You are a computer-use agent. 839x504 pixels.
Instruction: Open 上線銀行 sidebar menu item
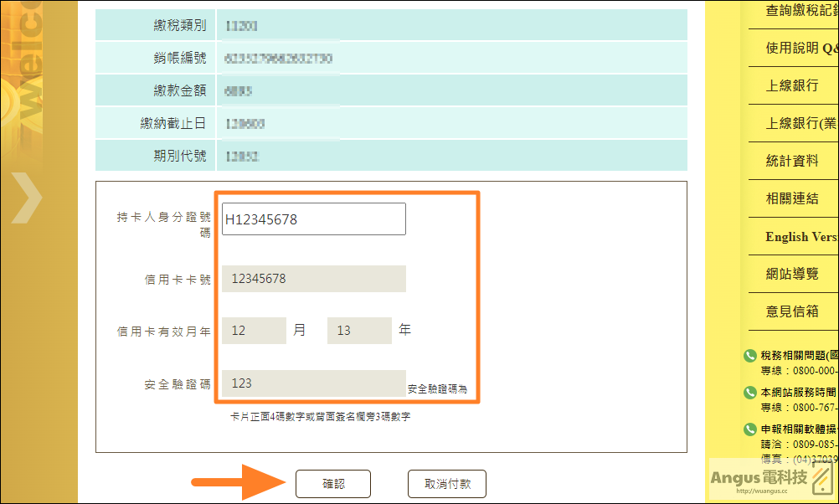pos(792,85)
